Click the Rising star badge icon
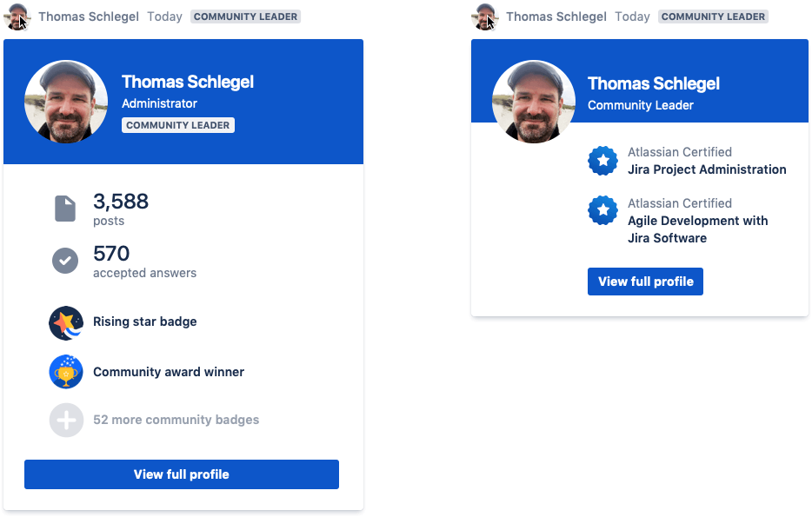 coord(66,322)
